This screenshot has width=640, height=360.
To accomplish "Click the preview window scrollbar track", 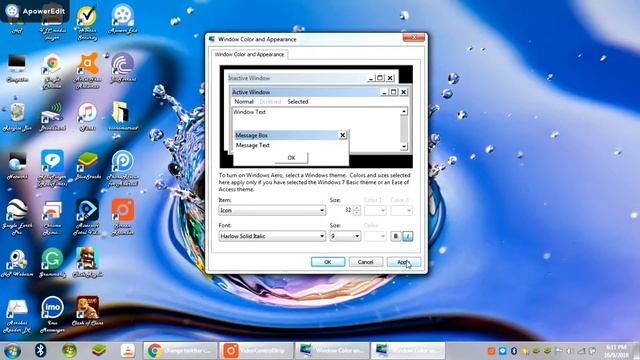I will (x=404, y=129).
